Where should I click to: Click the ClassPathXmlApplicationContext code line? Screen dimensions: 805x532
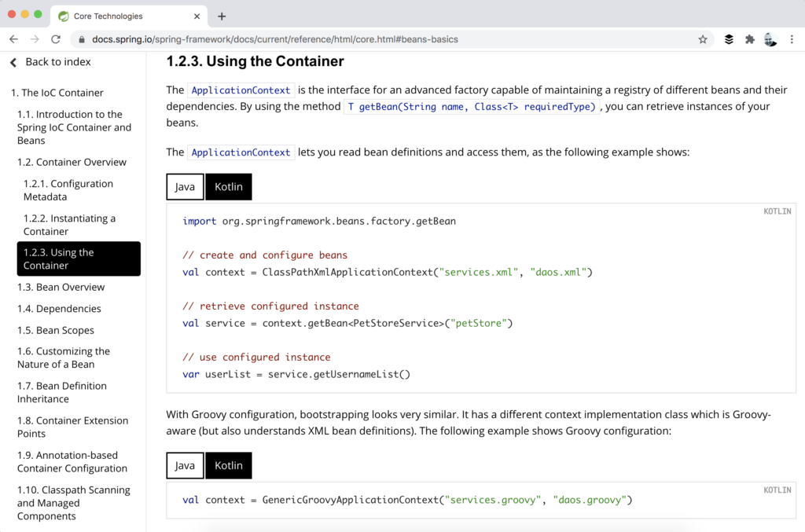388,272
